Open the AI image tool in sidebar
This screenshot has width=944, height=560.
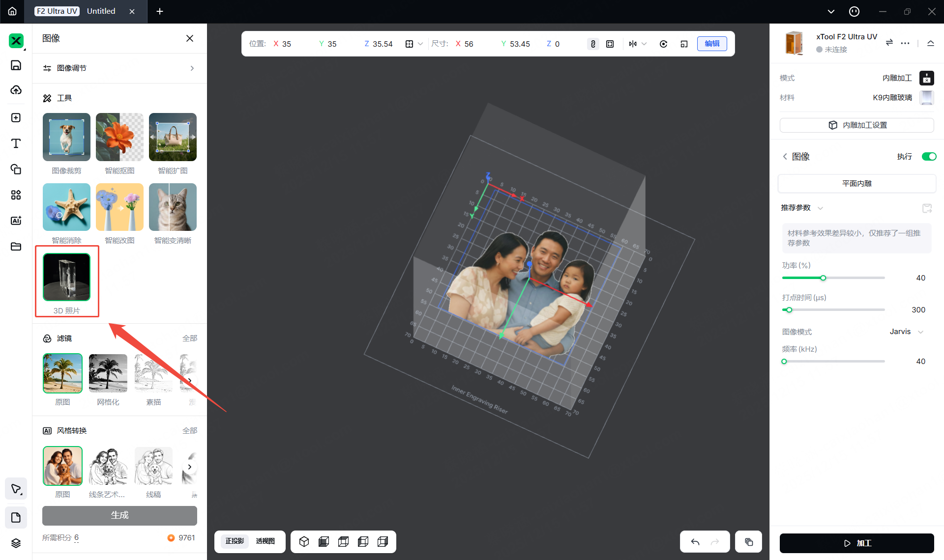(x=16, y=221)
